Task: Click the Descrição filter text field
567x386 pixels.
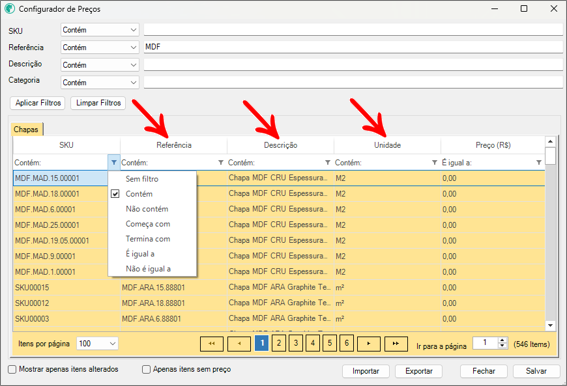Action: (353, 65)
